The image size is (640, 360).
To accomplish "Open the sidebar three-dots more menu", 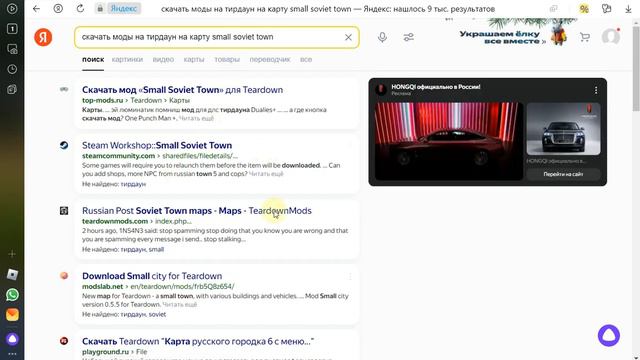I will [x=12, y=354].
